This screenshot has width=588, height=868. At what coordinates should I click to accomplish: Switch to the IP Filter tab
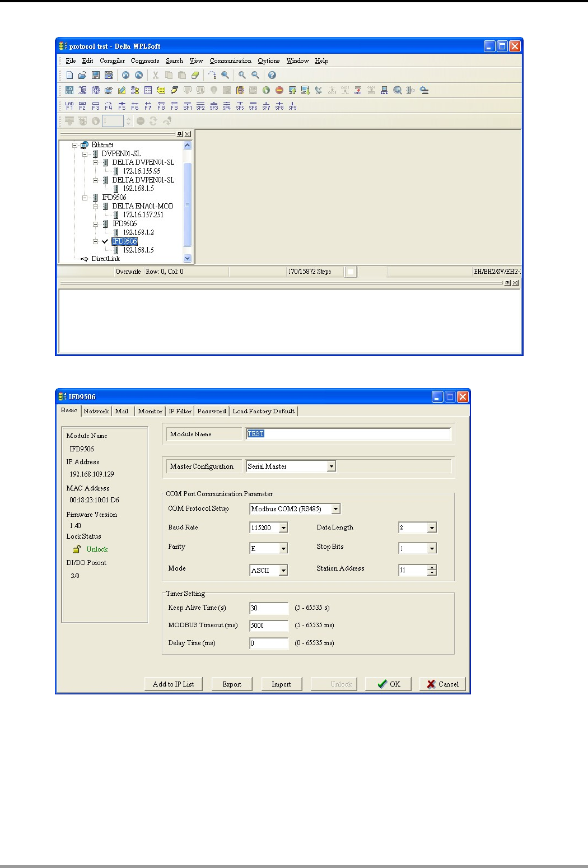tap(180, 411)
